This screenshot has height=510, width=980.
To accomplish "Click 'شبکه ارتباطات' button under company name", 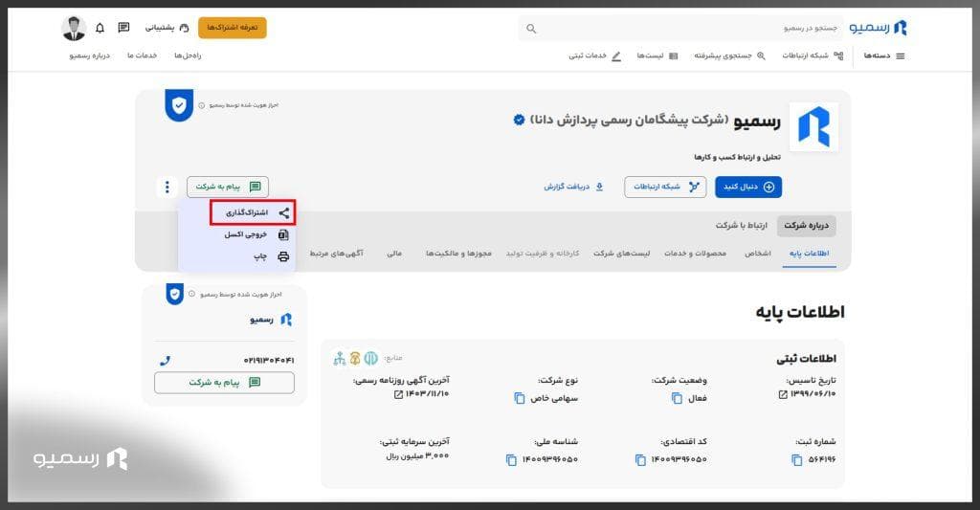I will click(x=665, y=187).
